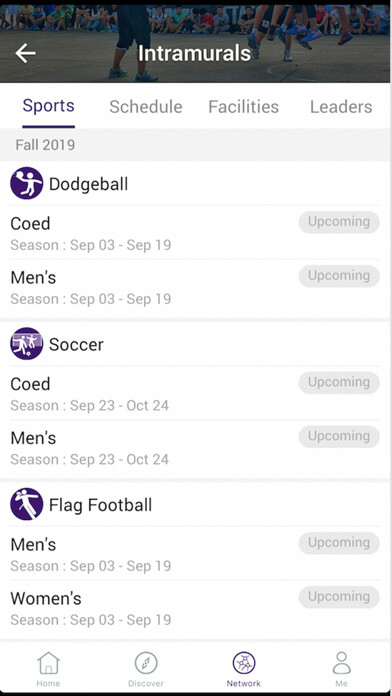Tap Upcoming badge for Soccer Coed
Screen dimensions: 392x696
point(339,383)
